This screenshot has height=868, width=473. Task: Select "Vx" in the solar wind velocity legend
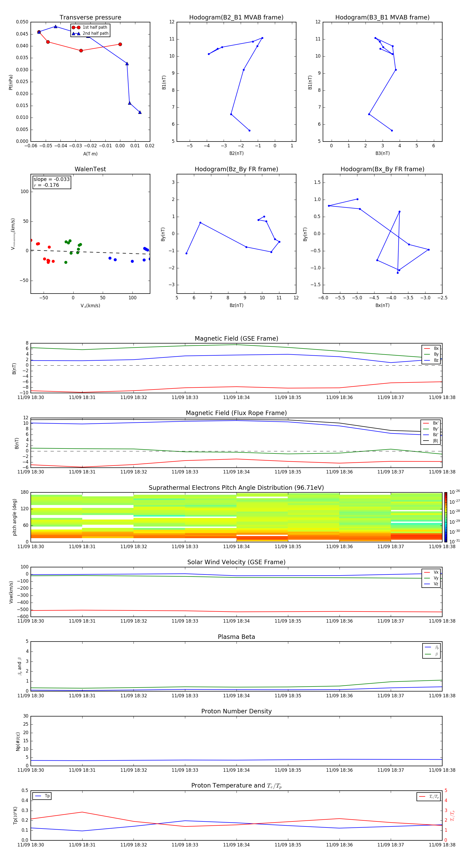click(431, 572)
